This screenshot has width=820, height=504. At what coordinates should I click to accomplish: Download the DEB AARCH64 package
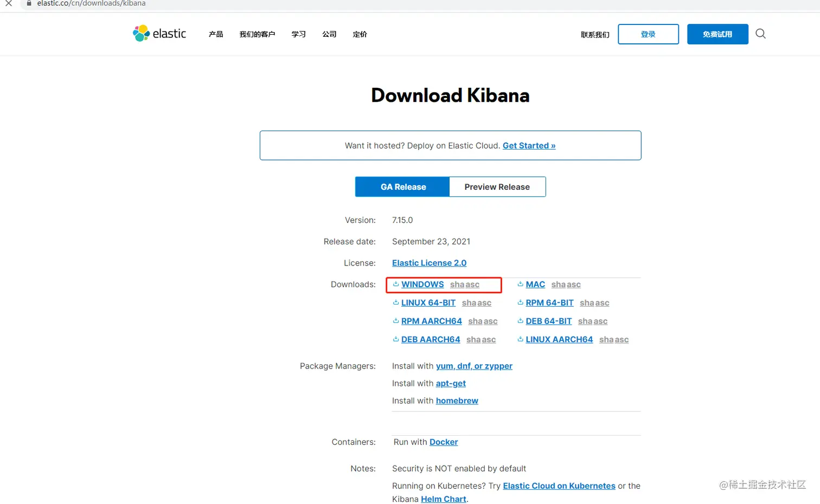coord(431,340)
